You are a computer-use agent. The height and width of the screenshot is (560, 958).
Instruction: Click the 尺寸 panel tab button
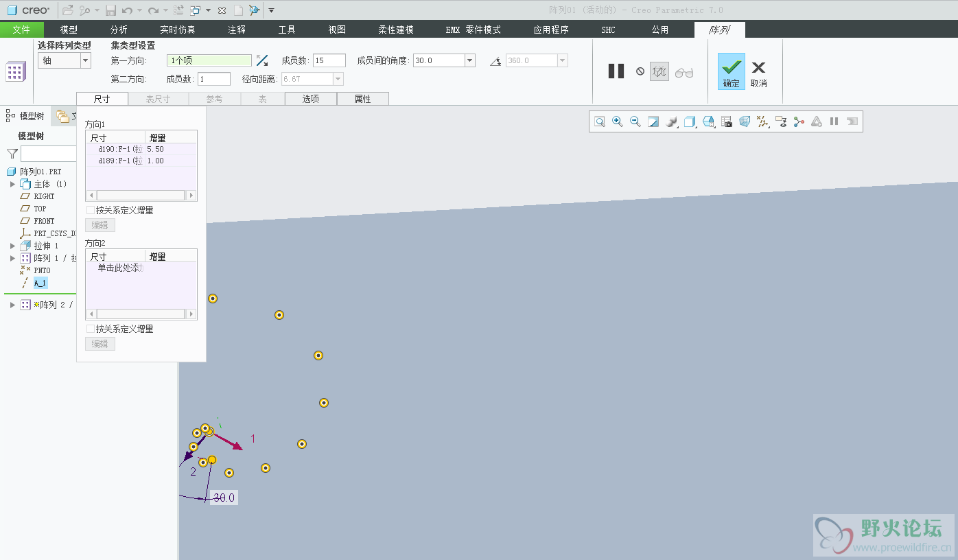coord(102,99)
